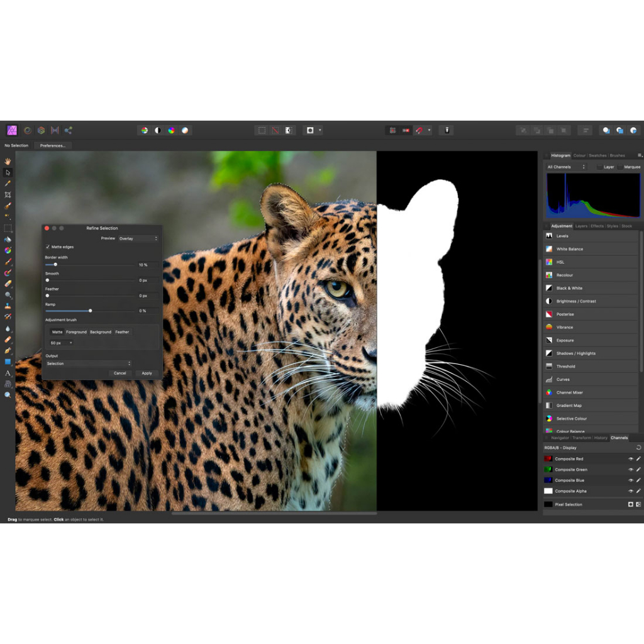Hide the Composite Green channel
Screen dimensions: 644x644
pyautogui.click(x=630, y=469)
